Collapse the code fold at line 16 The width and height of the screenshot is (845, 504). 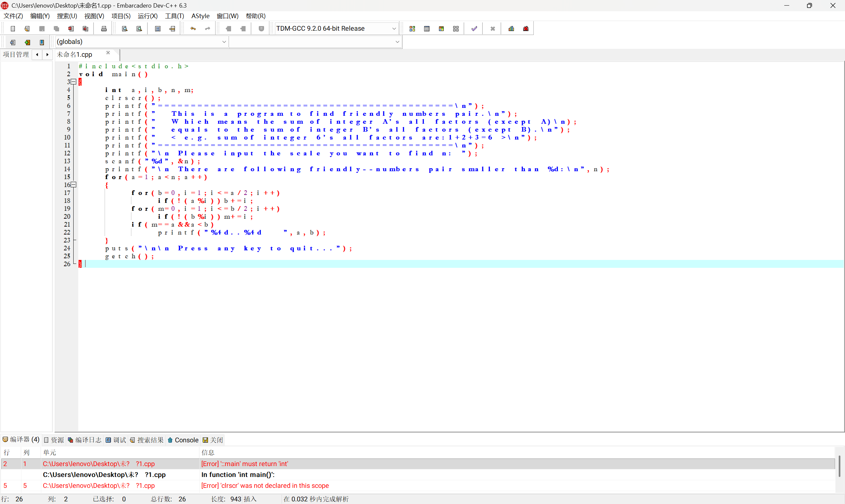[74, 185]
